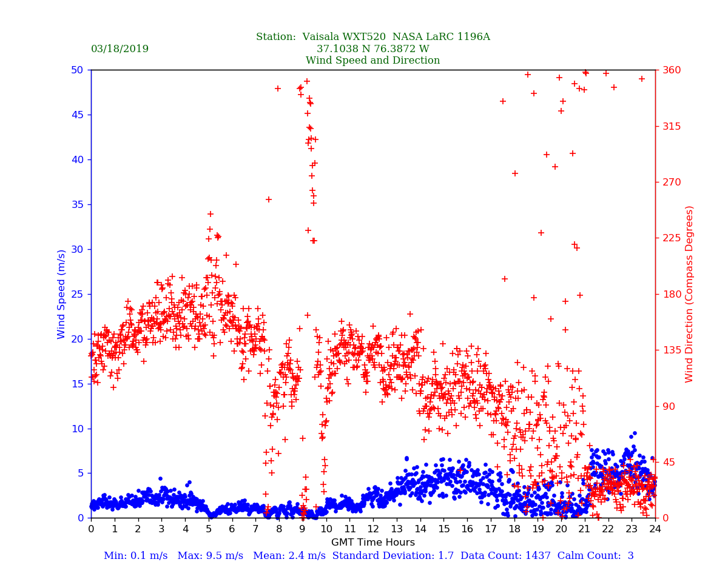Image resolution: width=728 pixels, height=582 pixels.
Task: Click the 50 tick on left axis
Action: click(x=76, y=70)
